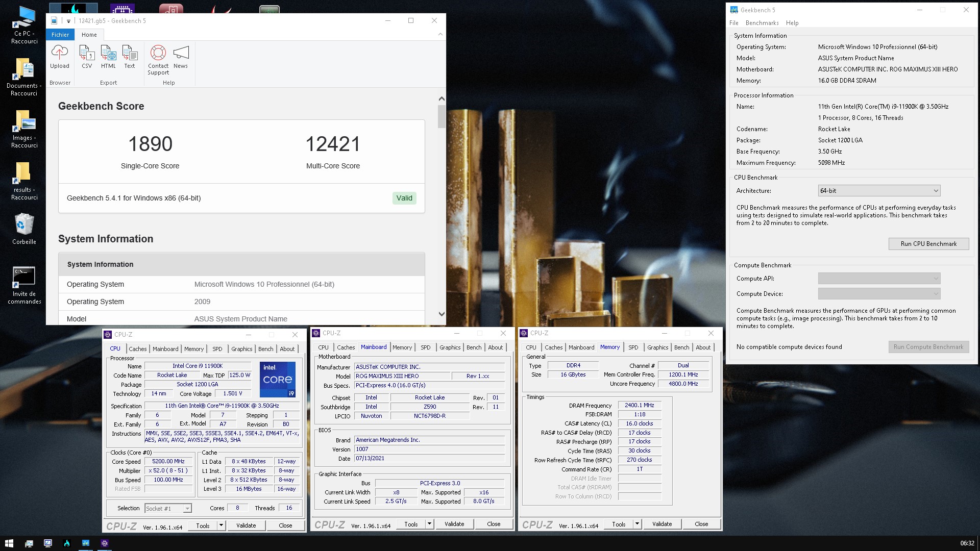Click the Geekbench taskbar icon

[x=86, y=543]
